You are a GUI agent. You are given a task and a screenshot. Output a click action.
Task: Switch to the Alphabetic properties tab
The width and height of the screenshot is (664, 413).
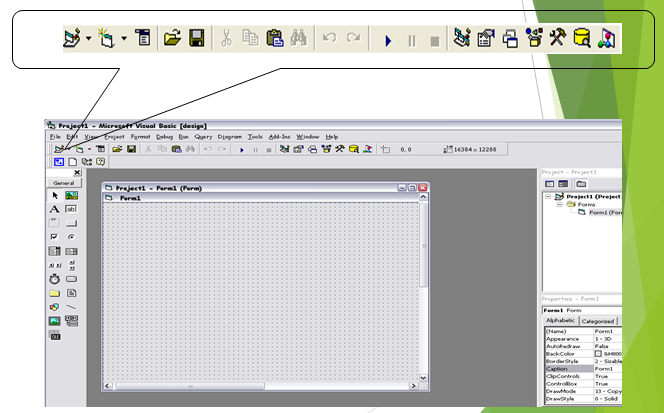tap(560, 321)
